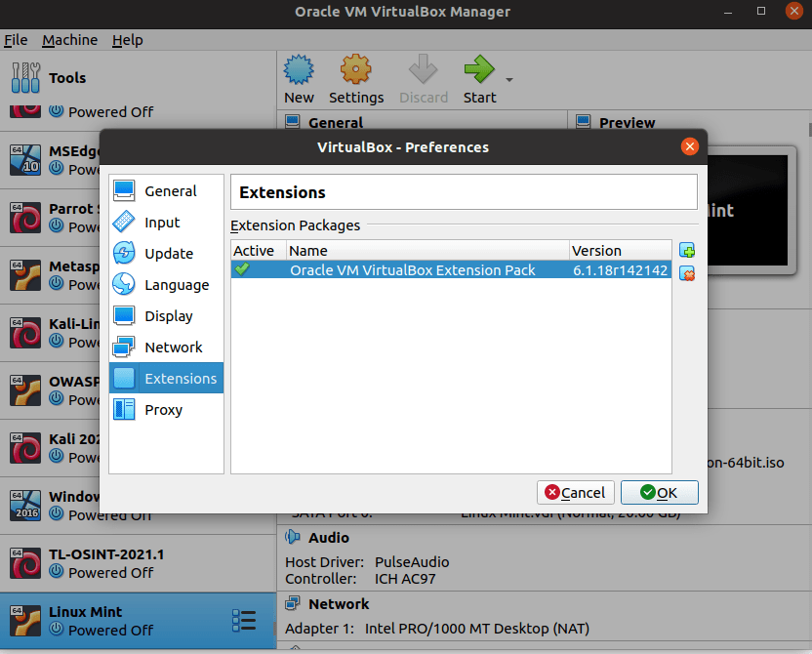812x654 pixels.
Task: Select the Input preferences category
Action: tap(162, 223)
